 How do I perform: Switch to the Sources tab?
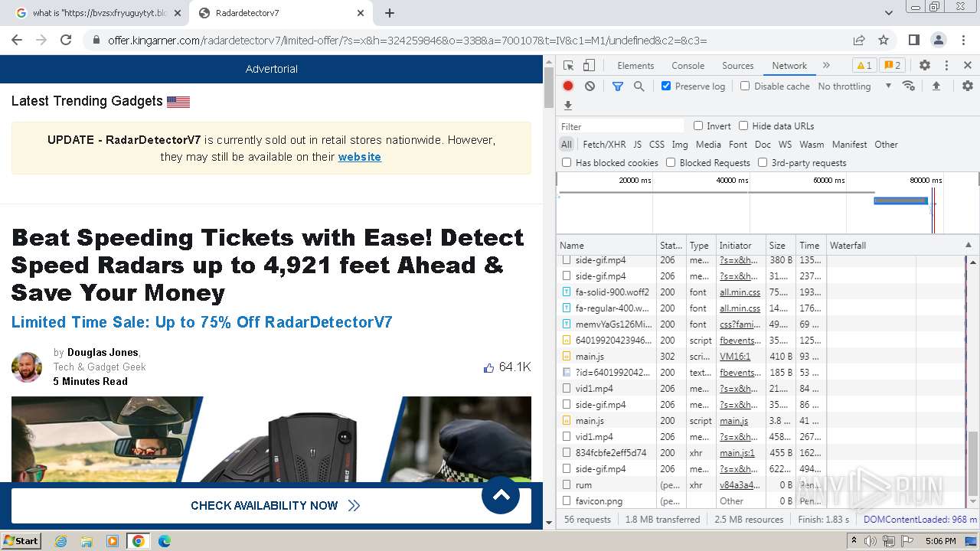tap(737, 66)
